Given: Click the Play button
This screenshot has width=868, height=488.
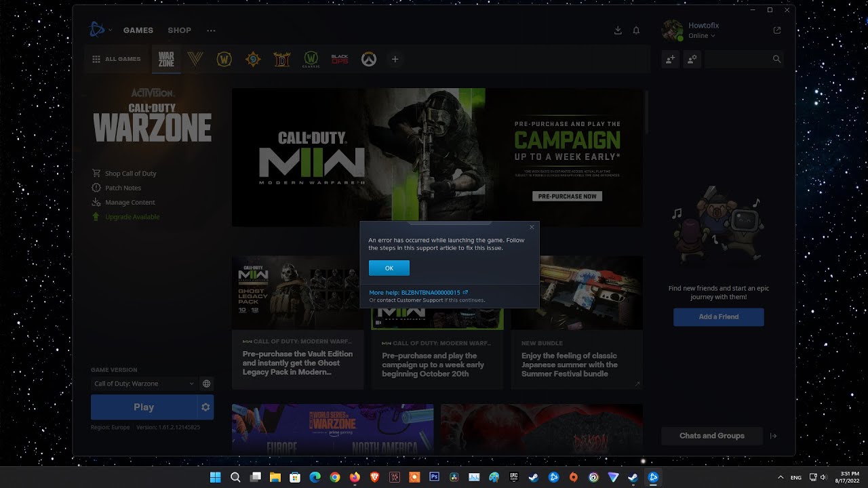Looking at the screenshot, I should click(144, 407).
